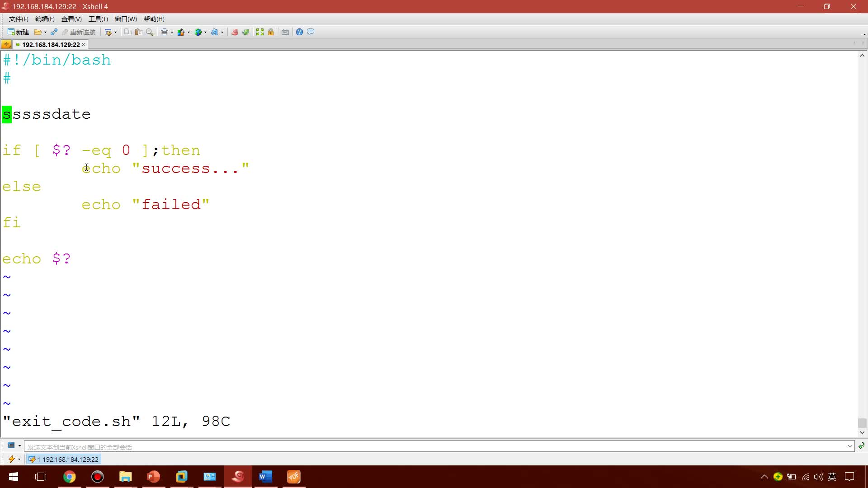
Task: Click the Font 'A' icon
Action: tap(215, 32)
